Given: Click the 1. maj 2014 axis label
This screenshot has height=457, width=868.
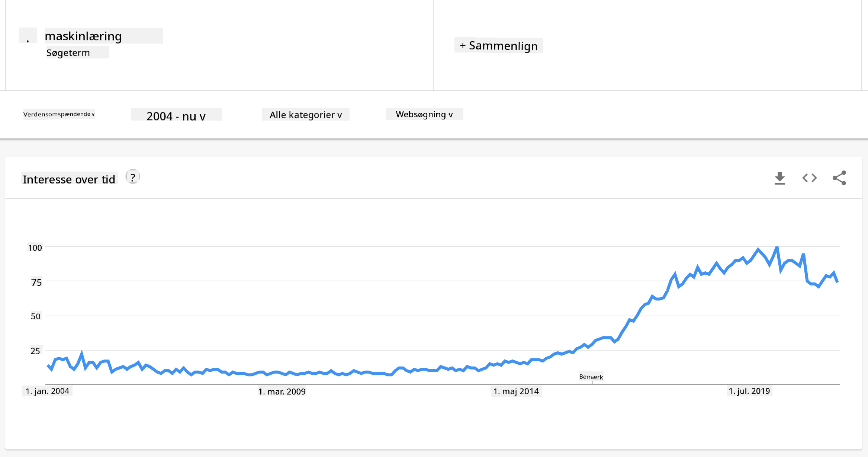Looking at the screenshot, I should pyautogui.click(x=516, y=391).
